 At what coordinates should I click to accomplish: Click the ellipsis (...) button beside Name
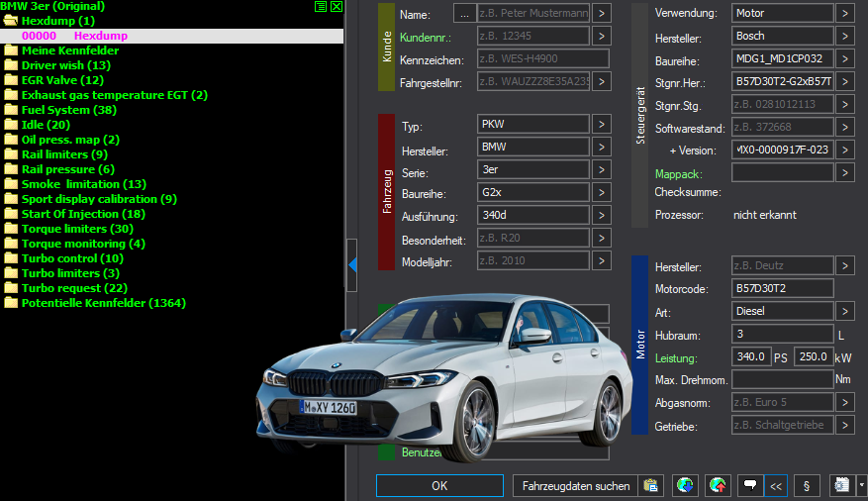(x=464, y=13)
